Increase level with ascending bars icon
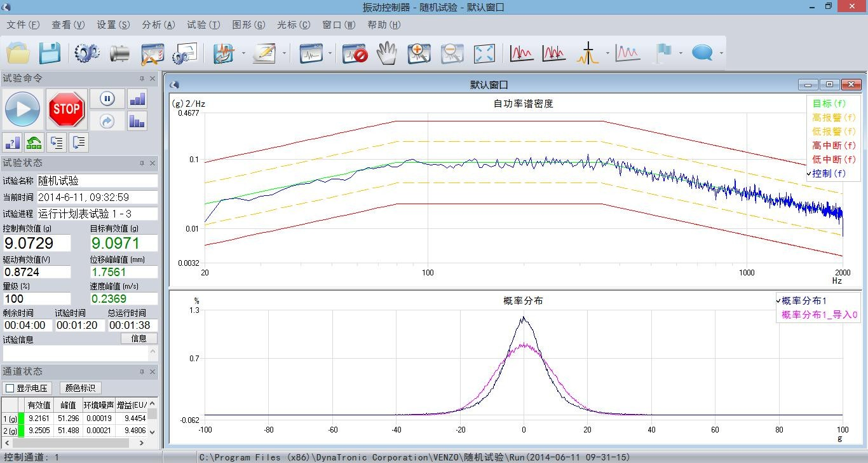Viewport: 868px width, 463px height. (x=137, y=99)
